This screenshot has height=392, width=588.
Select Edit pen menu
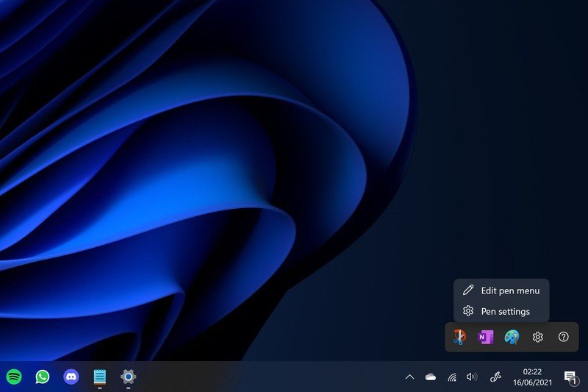pos(501,291)
